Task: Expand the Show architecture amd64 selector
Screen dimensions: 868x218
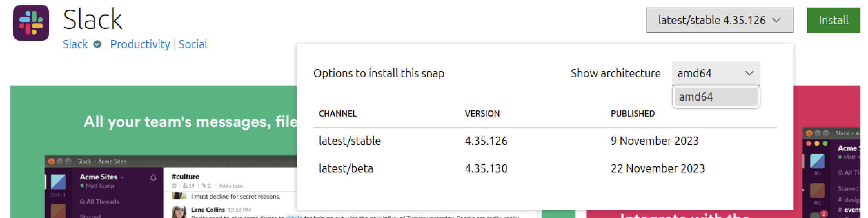Action: tap(716, 73)
